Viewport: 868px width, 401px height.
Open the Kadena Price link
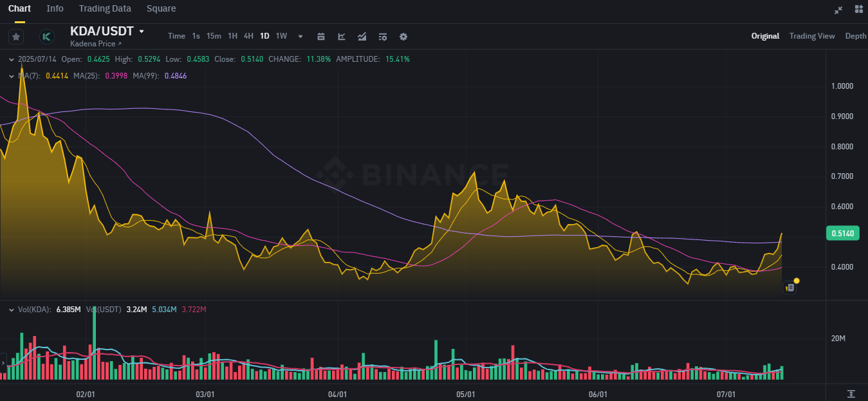point(93,44)
